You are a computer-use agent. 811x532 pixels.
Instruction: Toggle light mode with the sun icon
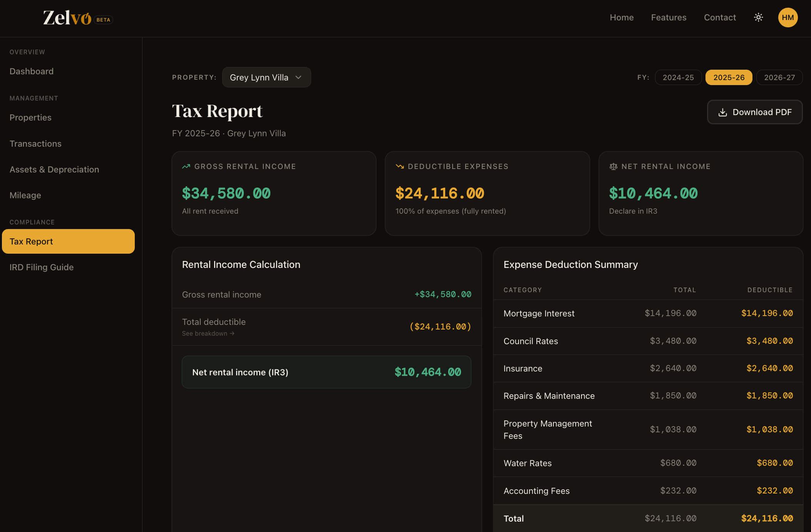coord(758,17)
